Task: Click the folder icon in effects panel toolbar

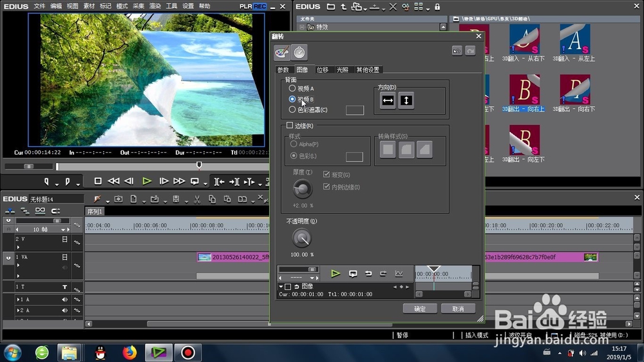Action: pyautogui.click(x=330, y=6)
